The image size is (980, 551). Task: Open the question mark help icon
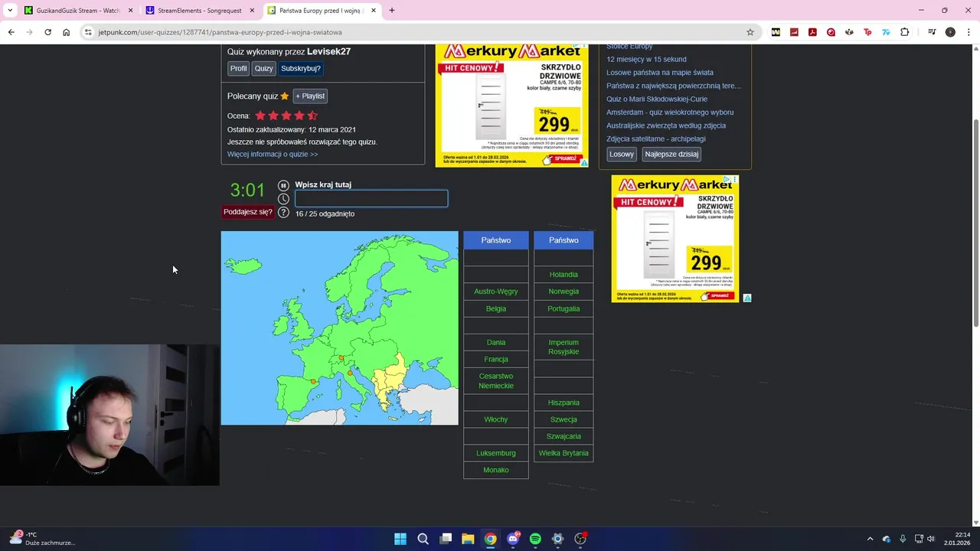(283, 212)
